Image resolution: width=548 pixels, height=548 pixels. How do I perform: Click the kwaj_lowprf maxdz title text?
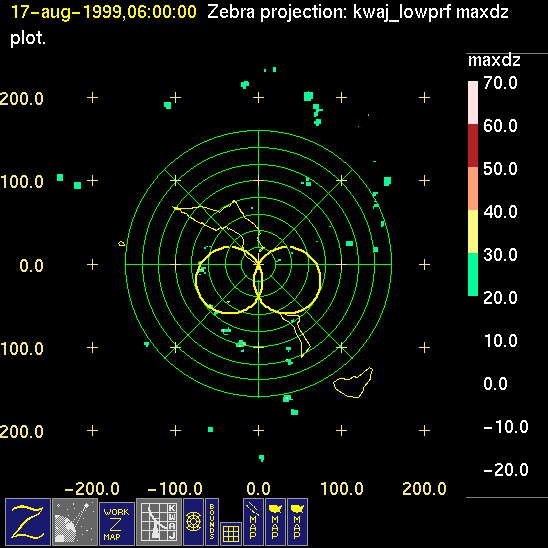(431, 13)
